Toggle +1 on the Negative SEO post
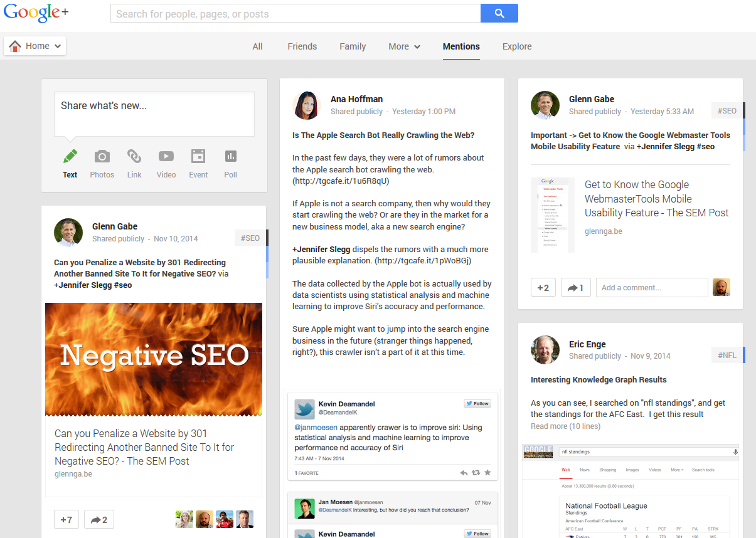 click(67, 519)
